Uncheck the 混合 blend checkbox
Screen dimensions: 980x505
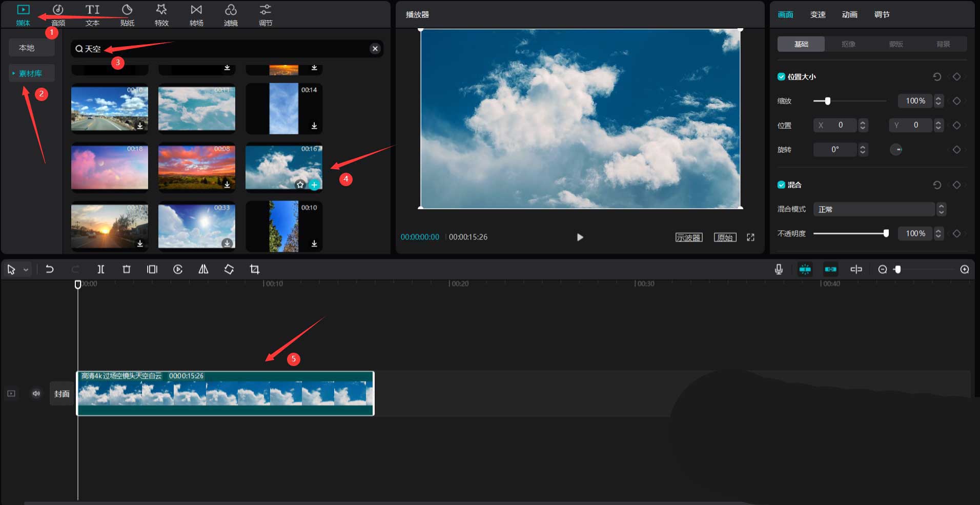(781, 185)
